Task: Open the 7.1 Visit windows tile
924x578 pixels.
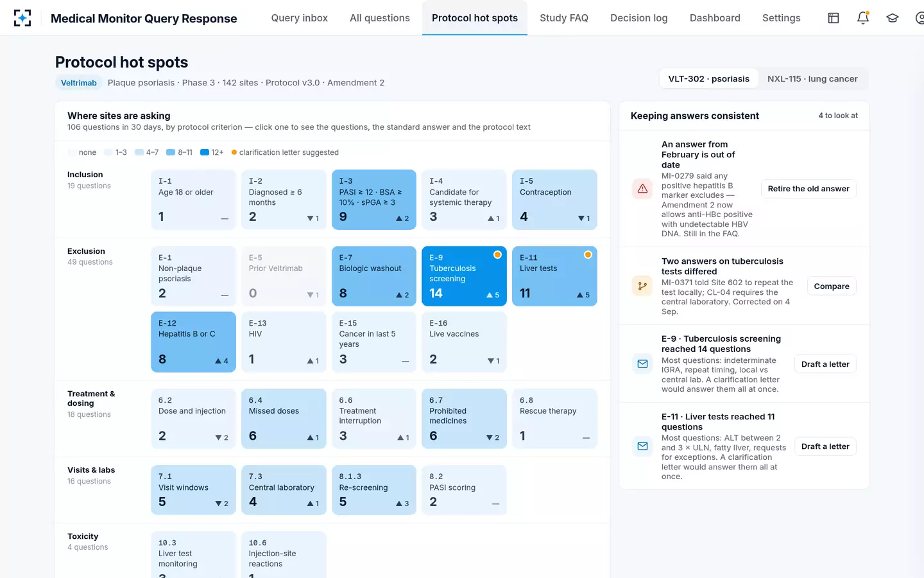Action: (x=193, y=490)
